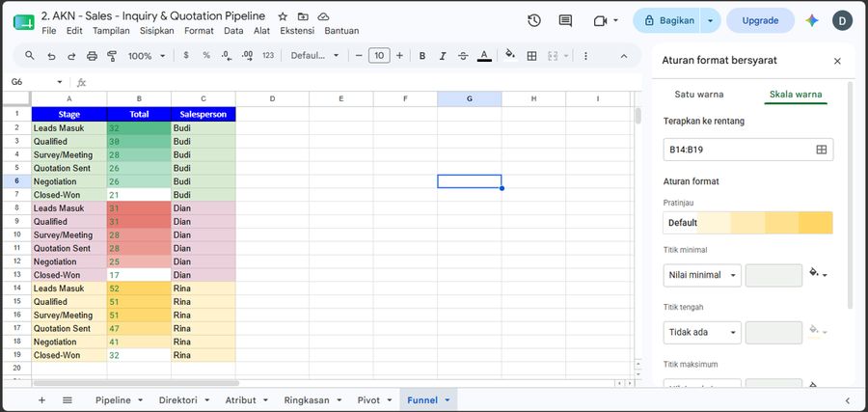Open the search menus magnifier
Screen dimensions: 868x412
pyautogui.click(x=30, y=55)
